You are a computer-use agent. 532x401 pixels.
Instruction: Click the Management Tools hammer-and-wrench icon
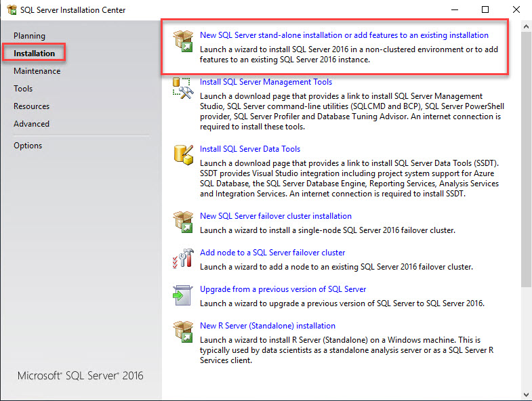(183, 88)
